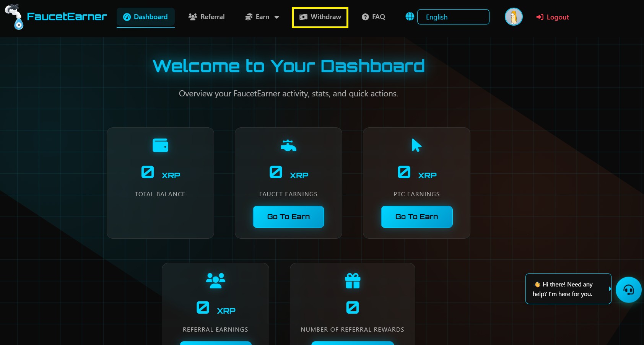This screenshot has width=644, height=345.
Task: Click the zero value in Faucet Earnings card
Action: (276, 172)
